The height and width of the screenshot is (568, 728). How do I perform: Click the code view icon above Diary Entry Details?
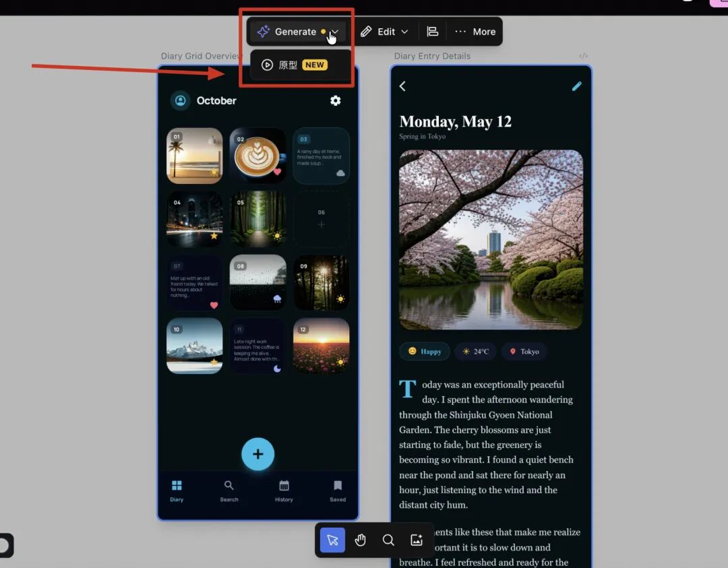pyautogui.click(x=583, y=56)
